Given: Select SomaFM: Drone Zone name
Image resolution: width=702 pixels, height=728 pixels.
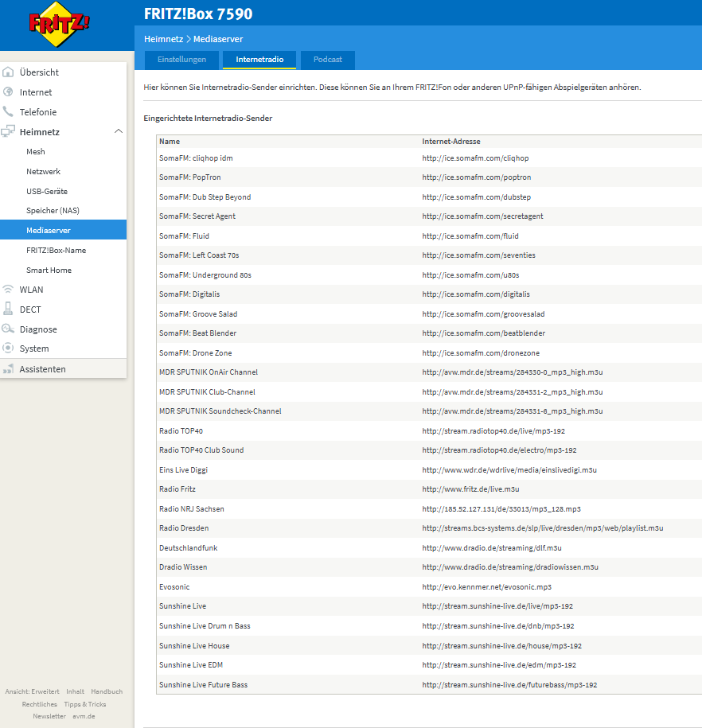Looking at the screenshot, I should (x=196, y=352).
